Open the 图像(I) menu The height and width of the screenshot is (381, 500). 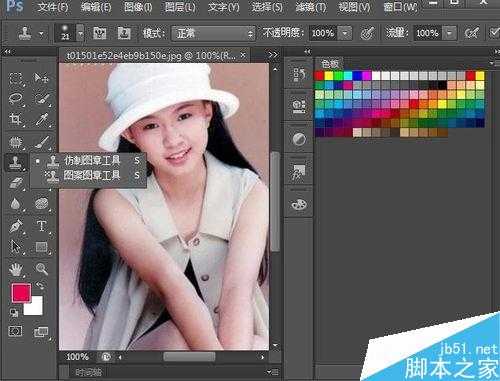(x=138, y=7)
